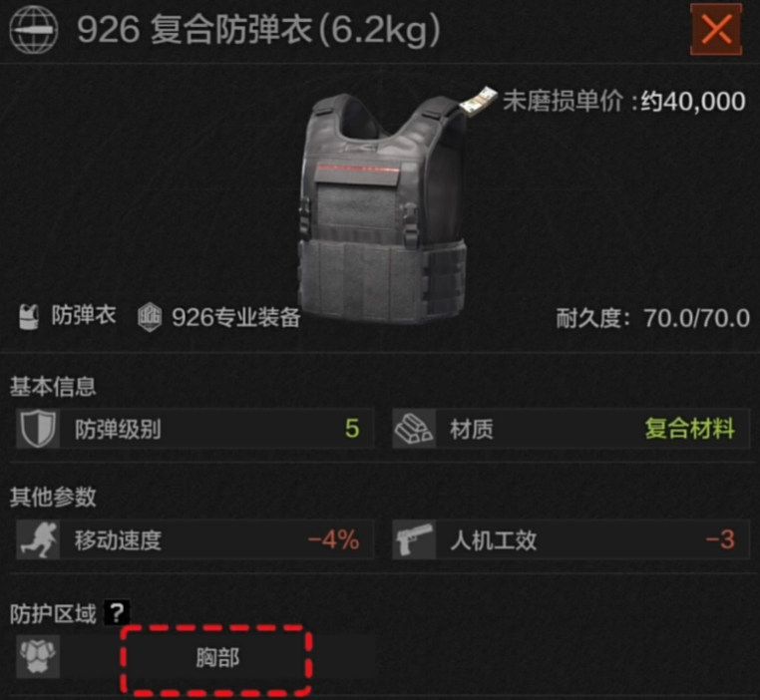Open the 防护区域 question mark help

[x=117, y=613]
